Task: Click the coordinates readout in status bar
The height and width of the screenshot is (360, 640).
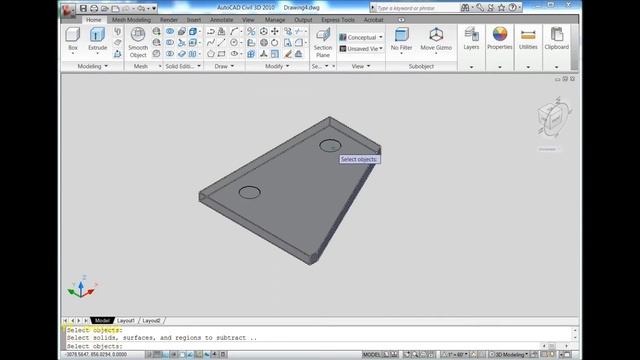Action: click(96, 355)
